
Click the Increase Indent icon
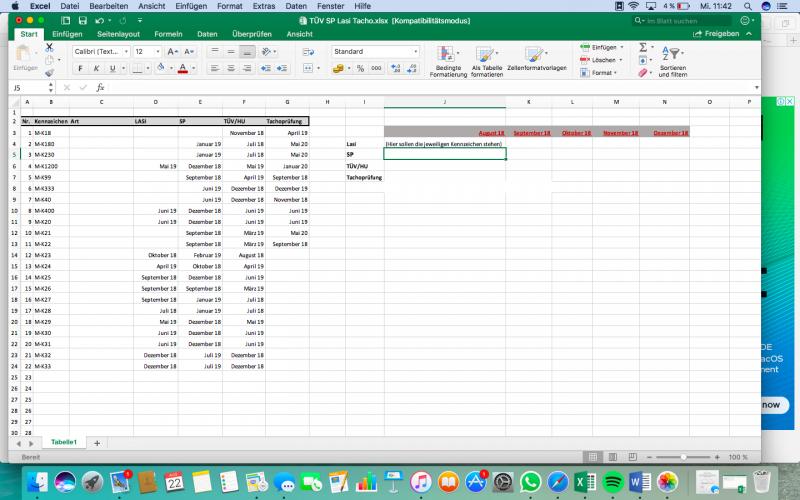coord(282,68)
